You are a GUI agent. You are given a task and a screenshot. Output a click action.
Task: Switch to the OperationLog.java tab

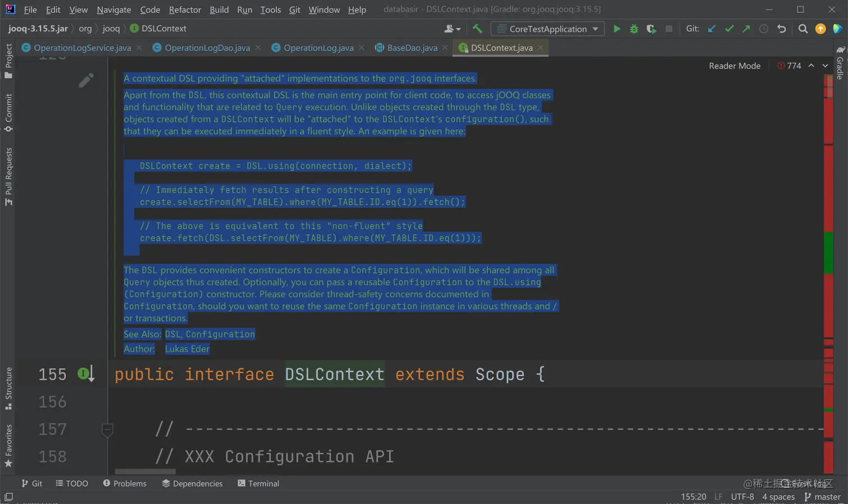tap(319, 48)
